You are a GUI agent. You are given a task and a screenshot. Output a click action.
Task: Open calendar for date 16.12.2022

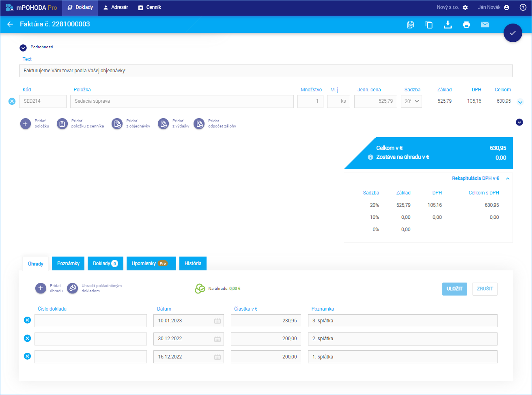tap(218, 357)
